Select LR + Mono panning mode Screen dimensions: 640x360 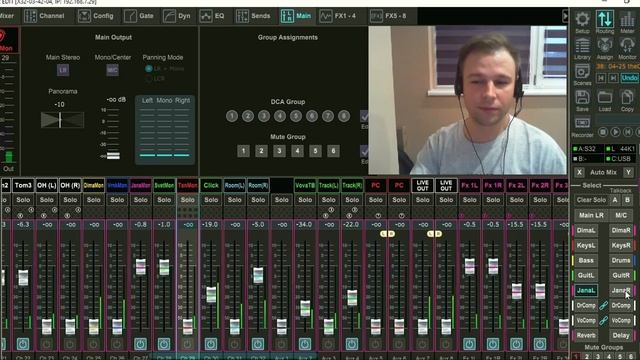pos(149,69)
